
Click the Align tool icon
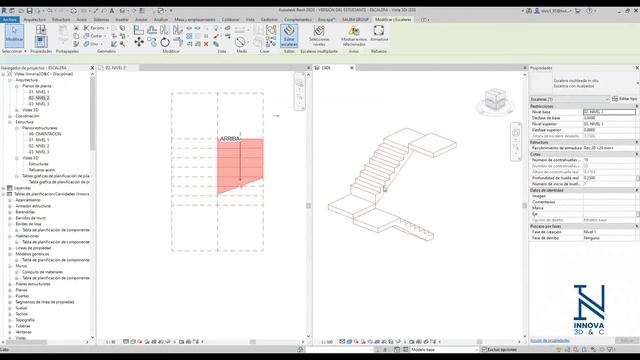139,30
